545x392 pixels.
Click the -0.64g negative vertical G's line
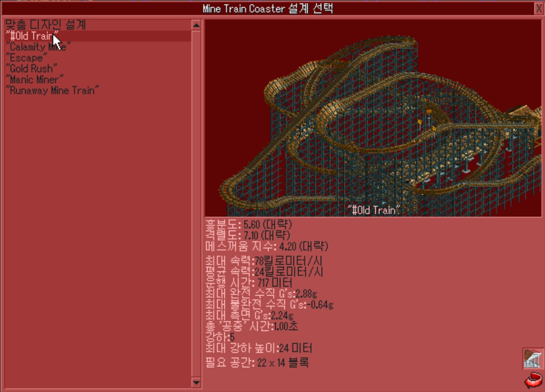click(x=269, y=305)
